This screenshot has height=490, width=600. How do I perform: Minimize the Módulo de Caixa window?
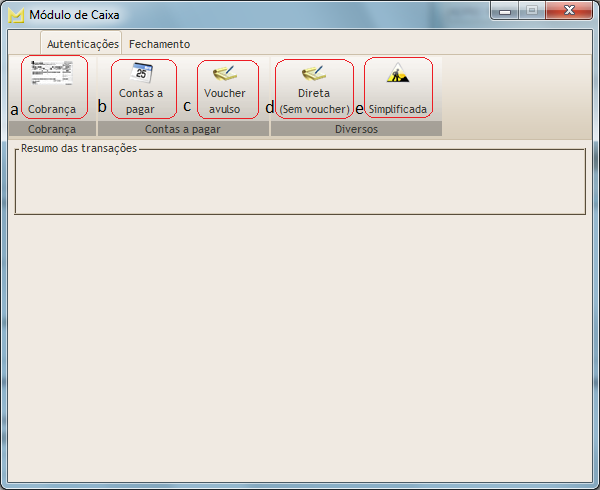pyautogui.click(x=505, y=11)
